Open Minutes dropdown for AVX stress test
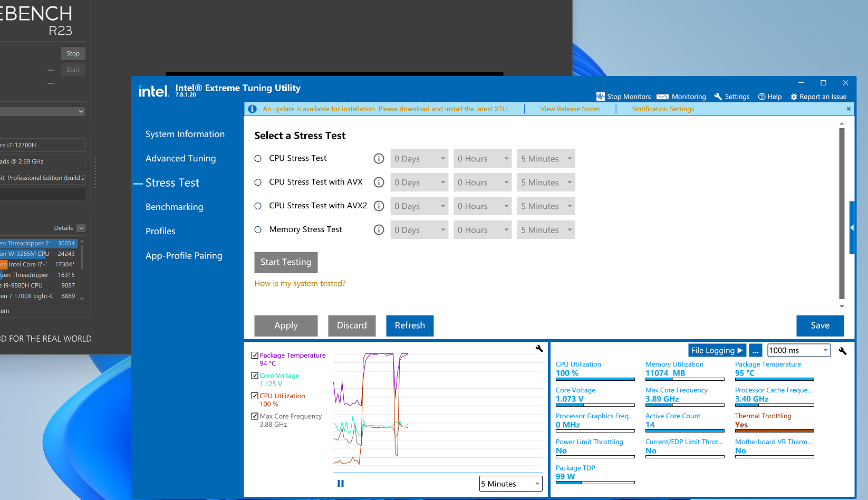 point(546,182)
